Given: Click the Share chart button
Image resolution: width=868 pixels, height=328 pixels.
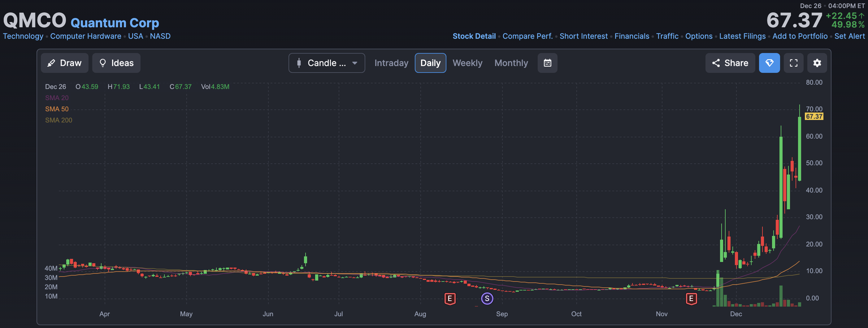Looking at the screenshot, I should point(730,63).
